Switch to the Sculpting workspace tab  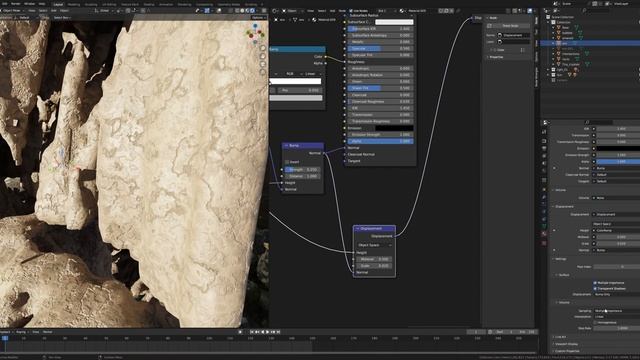pyautogui.click(x=91, y=4)
